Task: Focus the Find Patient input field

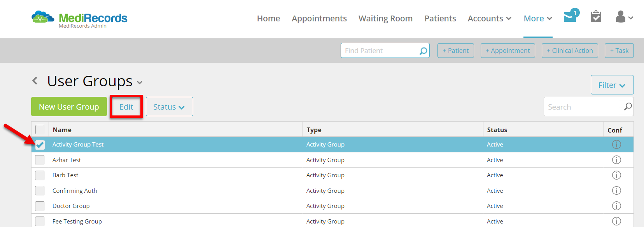Action: (x=380, y=51)
